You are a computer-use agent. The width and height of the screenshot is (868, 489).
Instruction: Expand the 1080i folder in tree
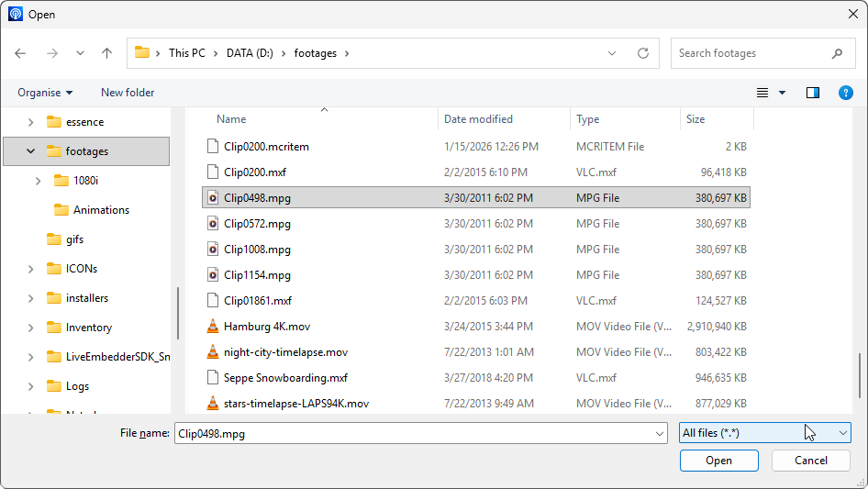[x=38, y=181]
